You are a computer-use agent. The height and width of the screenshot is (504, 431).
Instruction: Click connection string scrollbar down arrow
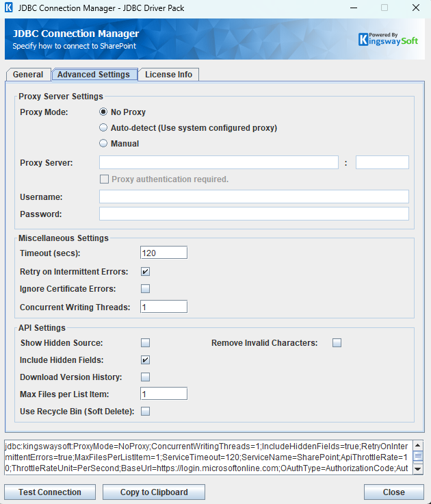[418, 469]
